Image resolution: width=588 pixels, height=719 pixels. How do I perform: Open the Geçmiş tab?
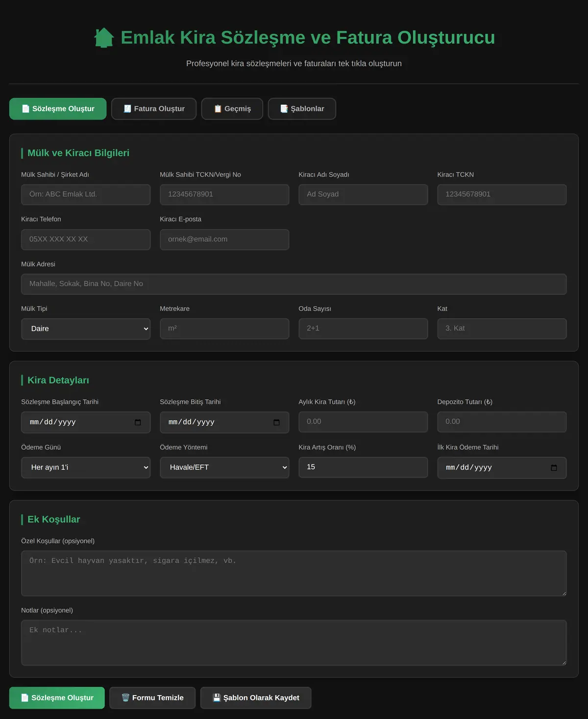click(232, 109)
